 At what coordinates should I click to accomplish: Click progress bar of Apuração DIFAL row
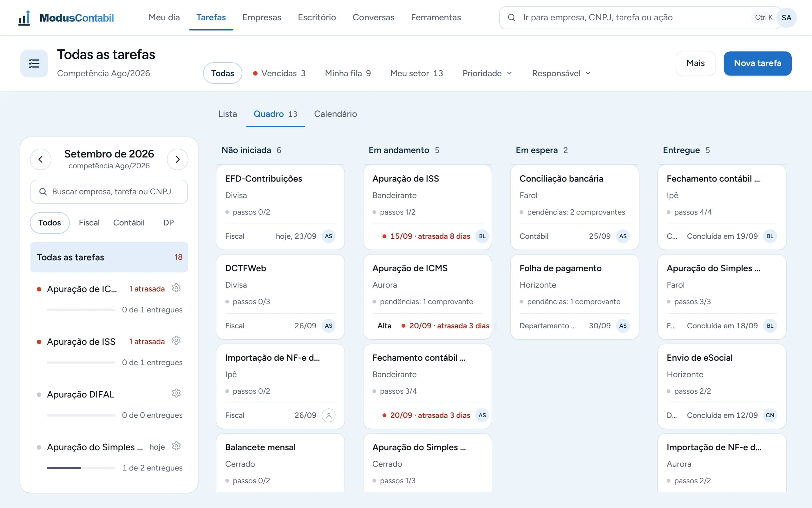[81, 415]
